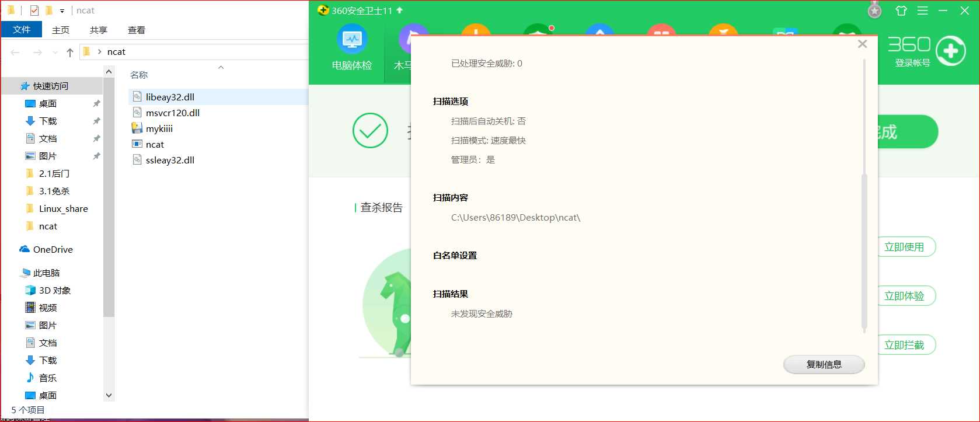Click the properties checkmark icon in Explorer title bar
This screenshot has height=422, width=980.
[x=34, y=11]
